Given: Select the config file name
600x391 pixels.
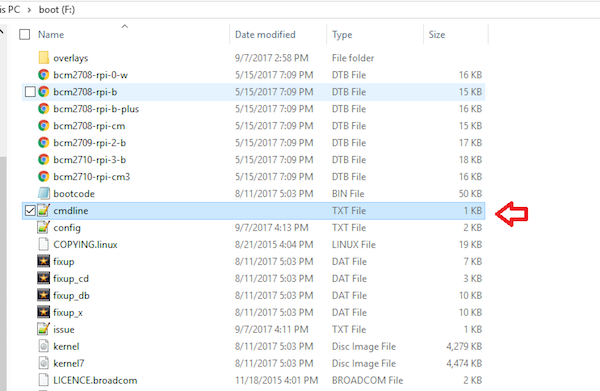Looking at the screenshot, I should 67,228.
